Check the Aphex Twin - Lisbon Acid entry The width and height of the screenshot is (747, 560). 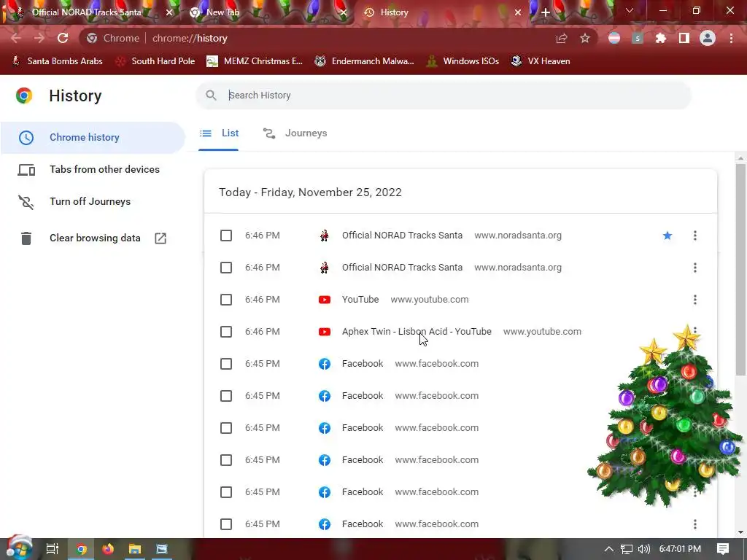(x=226, y=332)
